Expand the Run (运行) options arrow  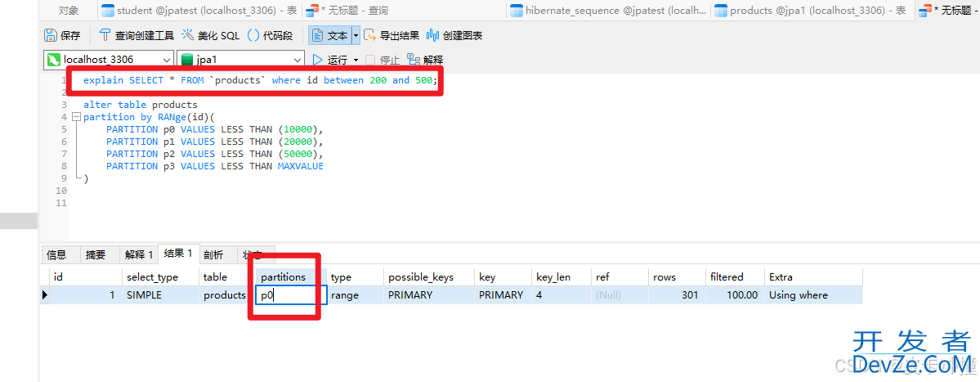coord(356,60)
